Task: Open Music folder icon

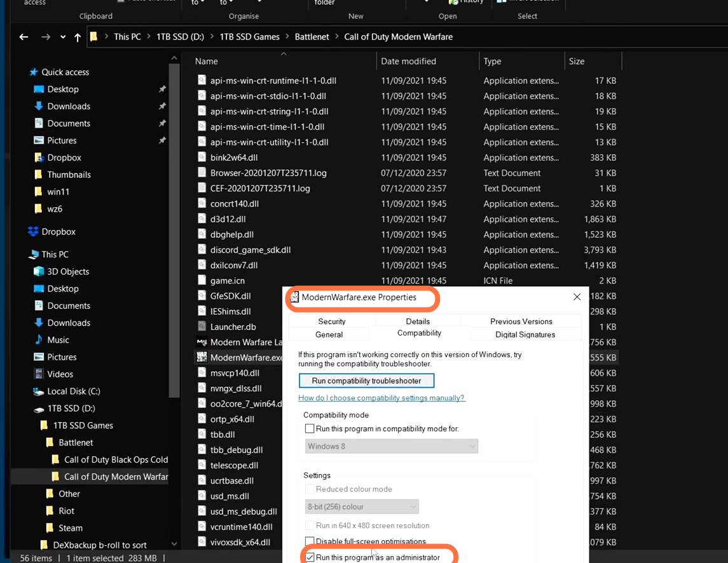Action: click(x=39, y=340)
